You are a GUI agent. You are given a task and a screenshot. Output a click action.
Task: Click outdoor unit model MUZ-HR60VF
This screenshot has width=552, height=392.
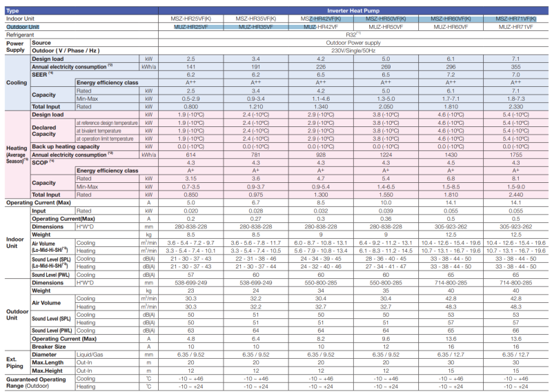click(x=451, y=27)
